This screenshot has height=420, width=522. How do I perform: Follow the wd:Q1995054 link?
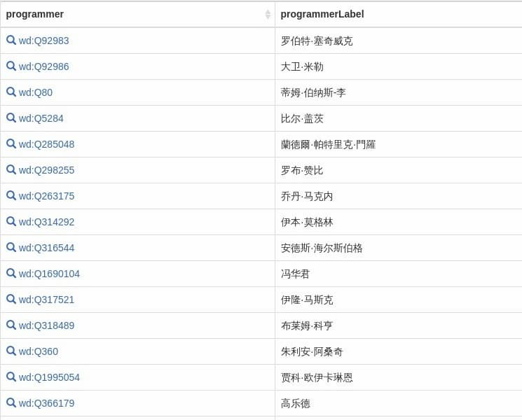(49, 377)
